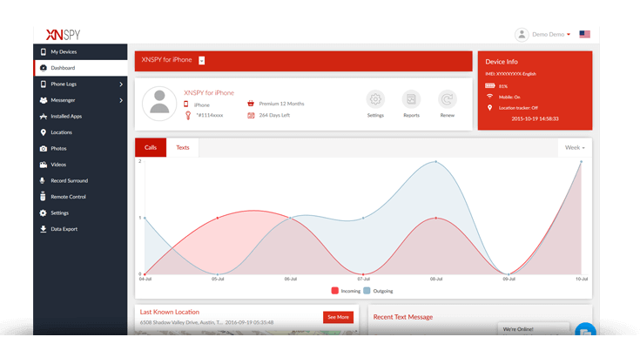Toggle Outgoing series in chart legend

378,291
